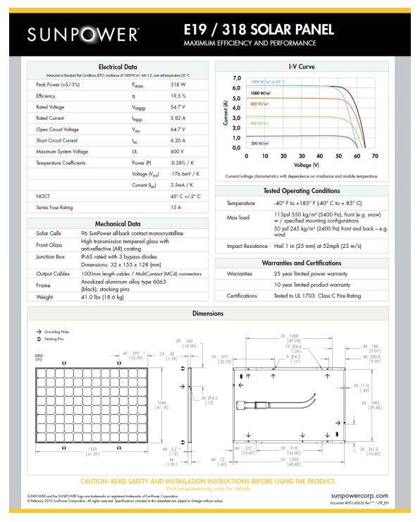Click the 'Voltage (V)' axis label
The image size is (420, 522).
coord(307,165)
